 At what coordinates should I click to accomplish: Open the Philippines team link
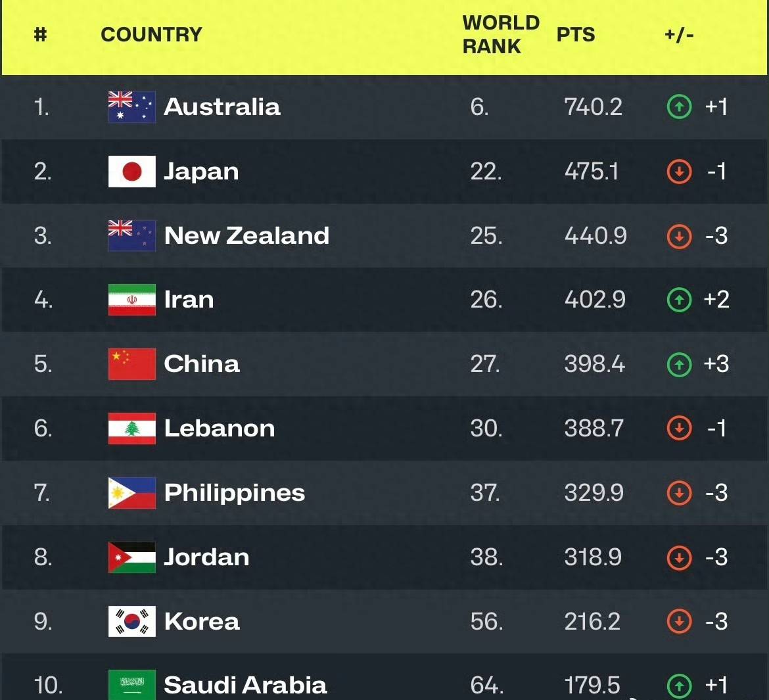tap(234, 493)
